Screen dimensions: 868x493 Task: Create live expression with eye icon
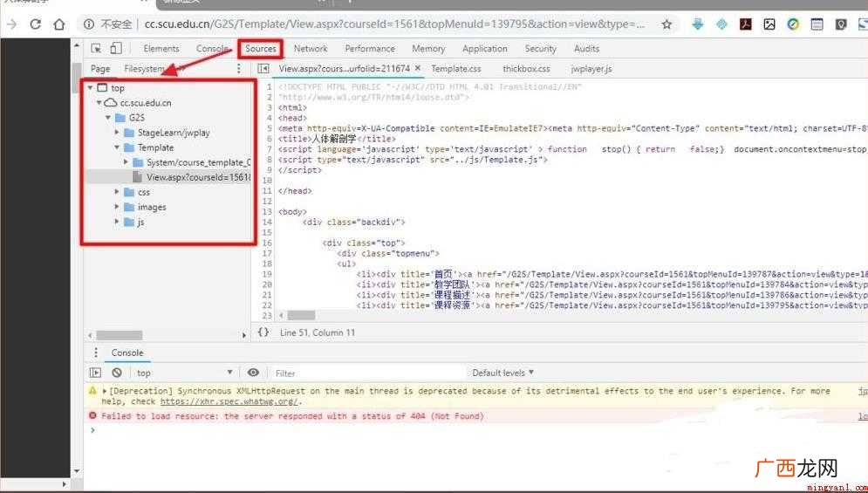pyautogui.click(x=253, y=373)
